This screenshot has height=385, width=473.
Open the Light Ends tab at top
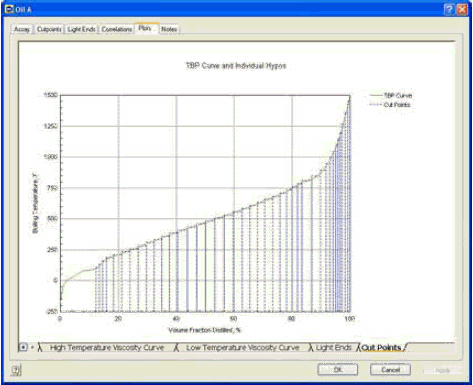81,29
